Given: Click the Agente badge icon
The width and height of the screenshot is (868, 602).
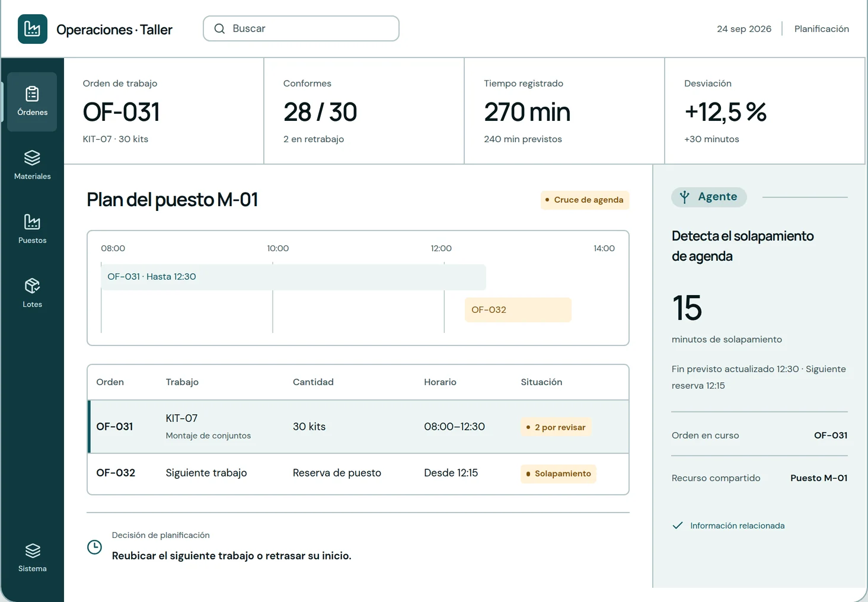Looking at the screenshot, I should point(685,197).
